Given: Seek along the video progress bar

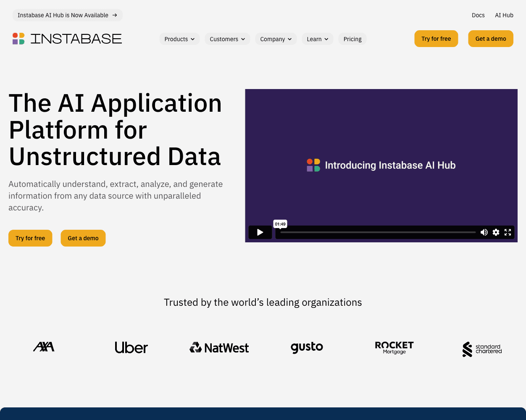Looking at the screenshot, I should point(378,232).
